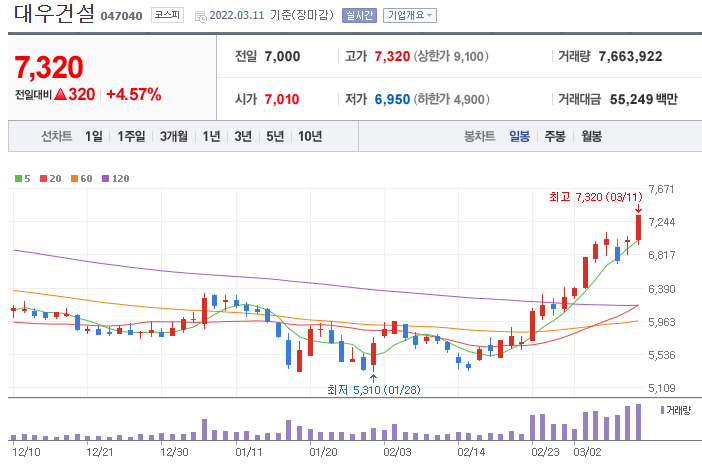
Task: Click the 대우건설 company name
Action: click(54, 13)
